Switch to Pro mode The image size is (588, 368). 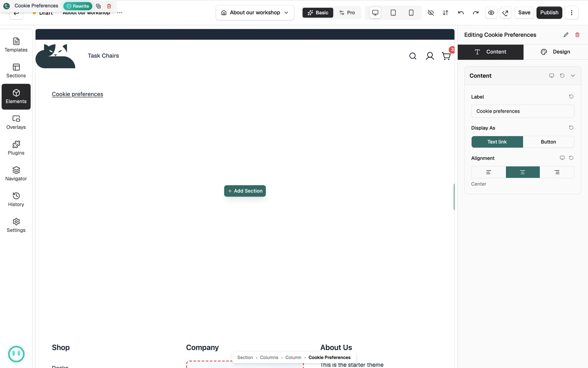pos(347,13)
